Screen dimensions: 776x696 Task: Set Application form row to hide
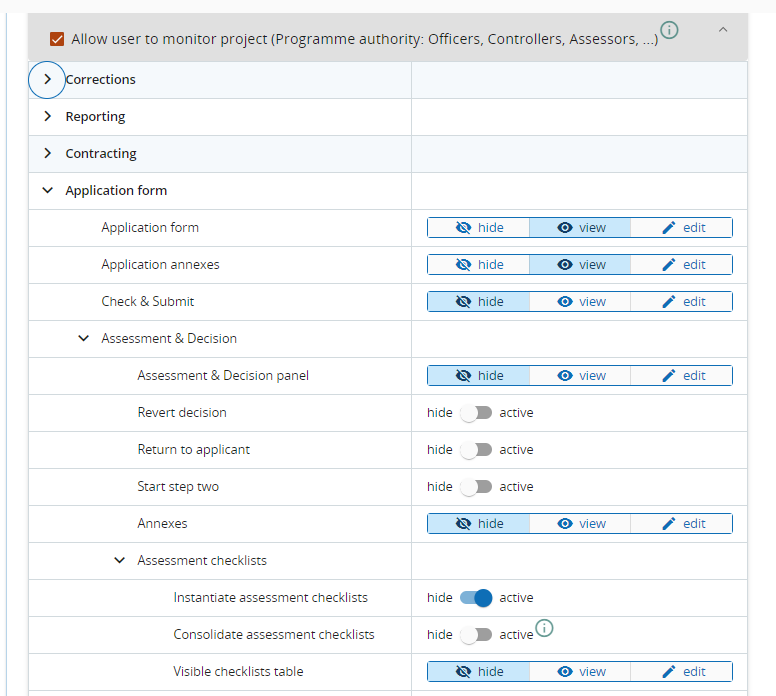479,228
